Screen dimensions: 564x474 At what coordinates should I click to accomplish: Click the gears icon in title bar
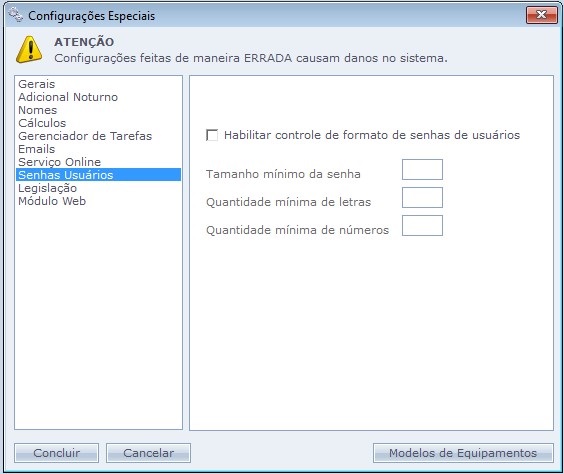[x=16, y=15]
